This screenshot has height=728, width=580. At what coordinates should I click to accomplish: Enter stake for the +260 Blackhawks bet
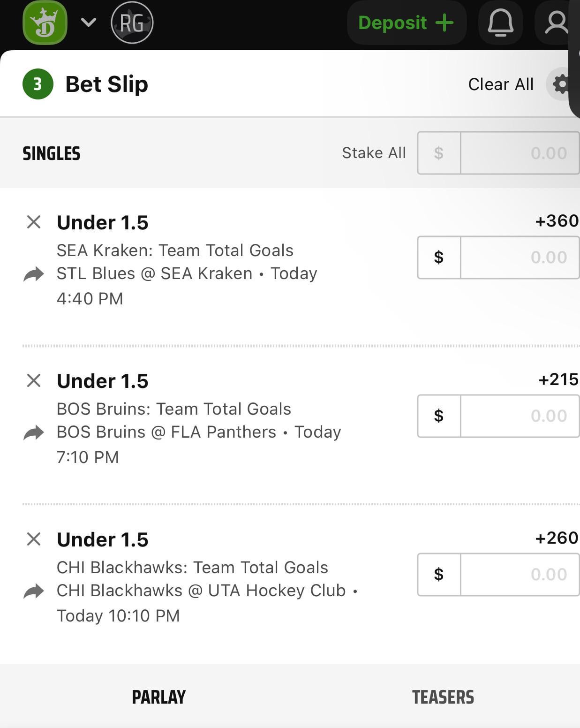coord(519,575)
